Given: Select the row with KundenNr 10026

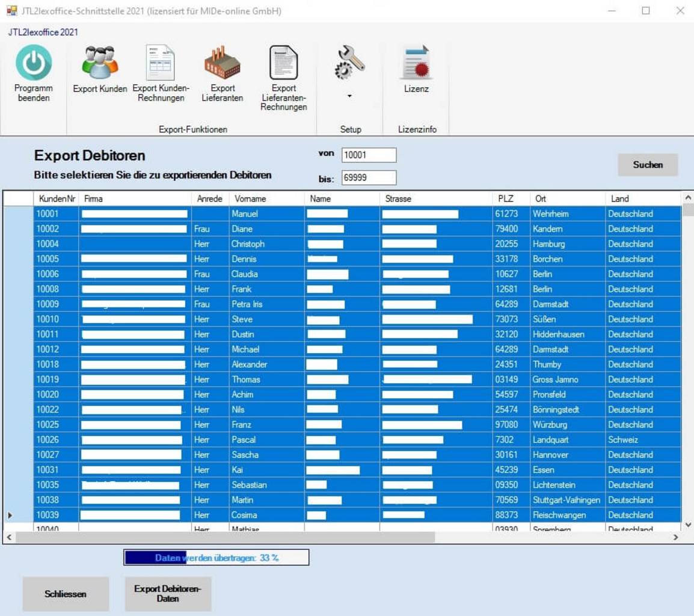Looking at the screenshot, I should pyautogui.click(x=55, y=440).
